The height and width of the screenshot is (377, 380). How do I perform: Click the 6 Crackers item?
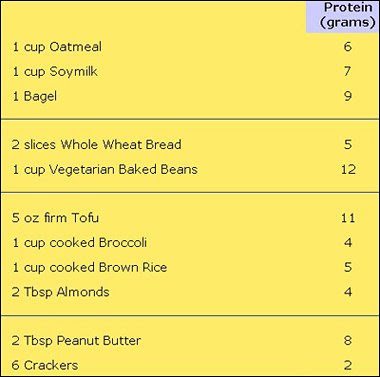45,365
